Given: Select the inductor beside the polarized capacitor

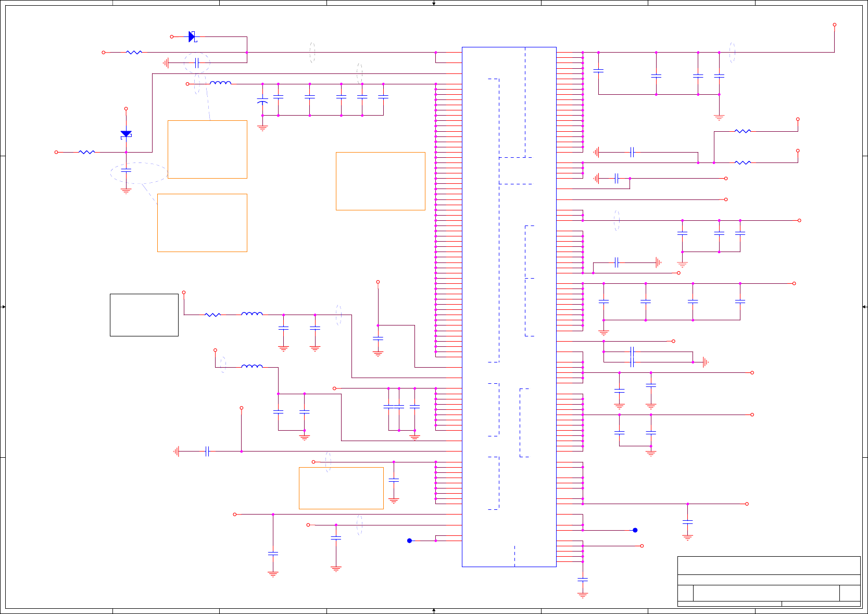Looking at the screenshot, I should pos(220,83).
